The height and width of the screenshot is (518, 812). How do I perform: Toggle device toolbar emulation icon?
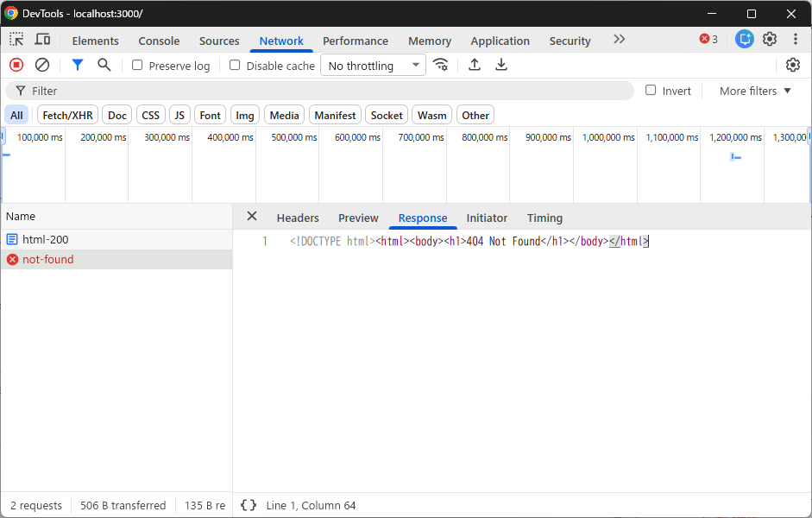[x=42, y=40]
